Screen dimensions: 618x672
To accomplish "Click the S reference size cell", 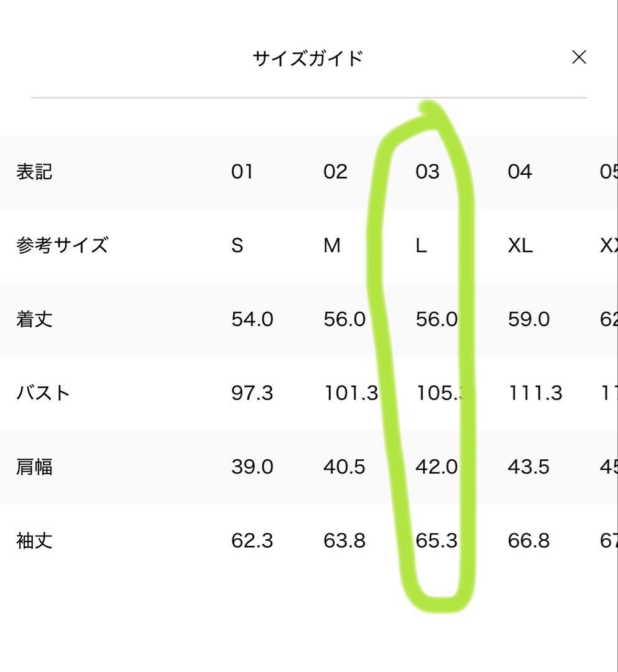I will click(x=237, y=246).
